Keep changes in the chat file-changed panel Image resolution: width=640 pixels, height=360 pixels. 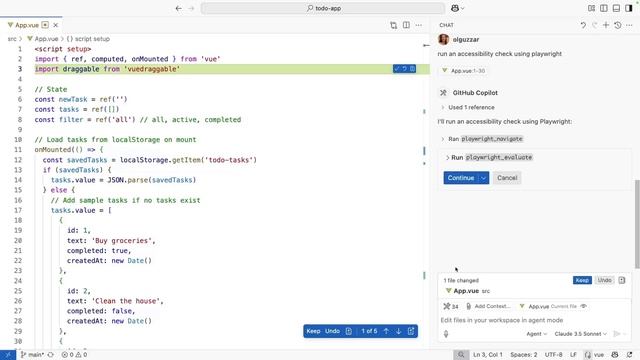tap(582, 280)
